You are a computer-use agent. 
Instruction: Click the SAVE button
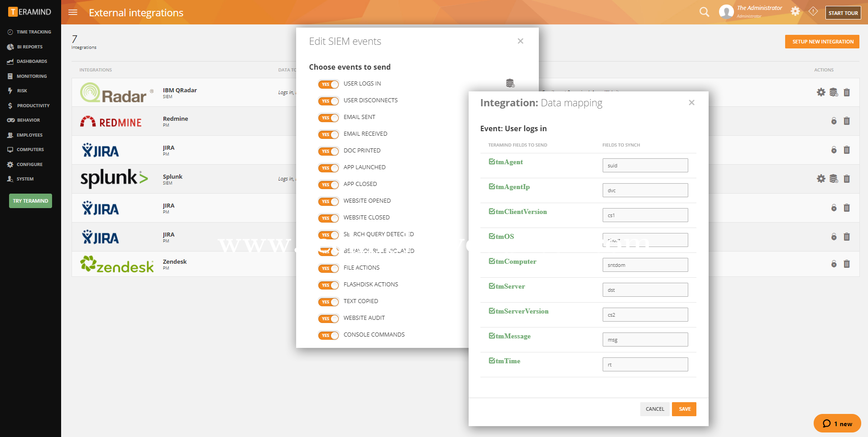(x=684, y=409)
